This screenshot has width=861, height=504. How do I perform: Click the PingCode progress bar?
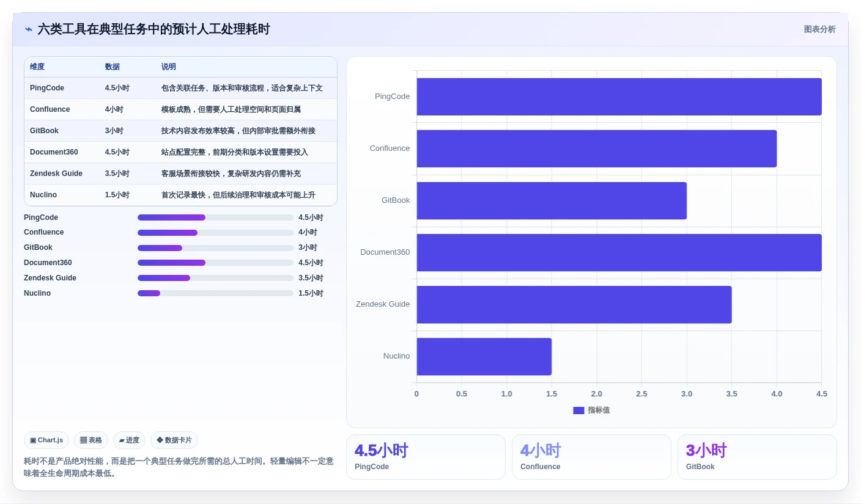tap(215, 217)
